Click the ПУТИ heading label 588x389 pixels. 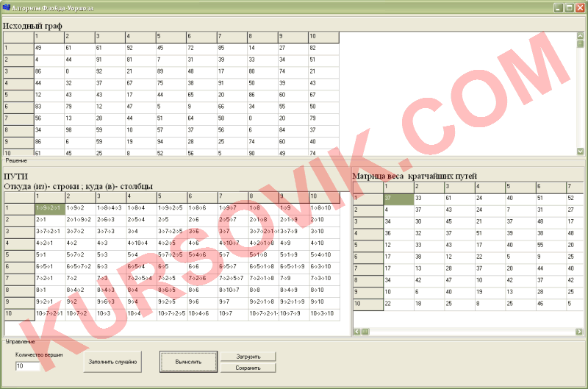[x=15, y=176]
